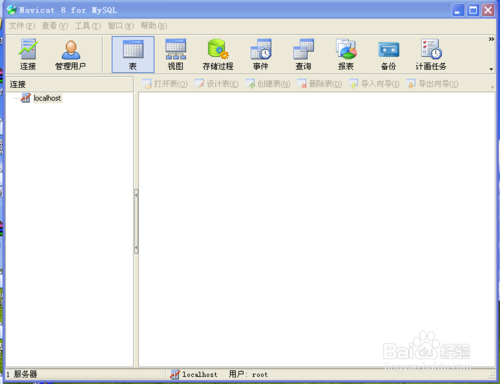500x384 pixels.
Task: Open the 管理用户 manage users tool
Action: pyautogui.click(x=71, y=55)
